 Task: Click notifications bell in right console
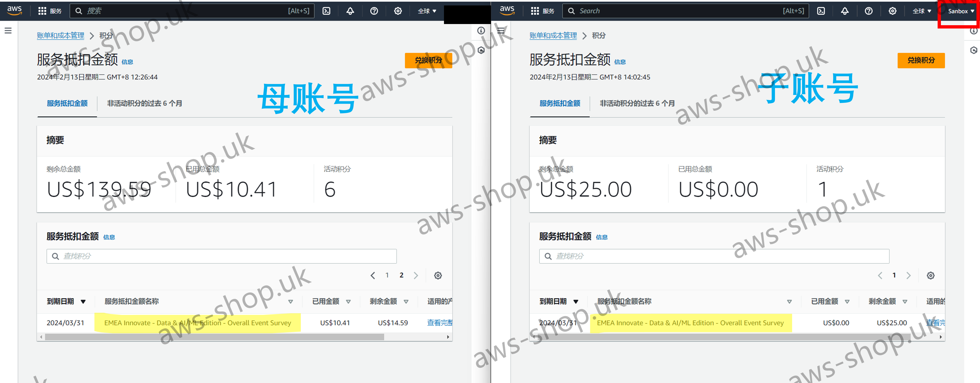(x=845, y=11)
